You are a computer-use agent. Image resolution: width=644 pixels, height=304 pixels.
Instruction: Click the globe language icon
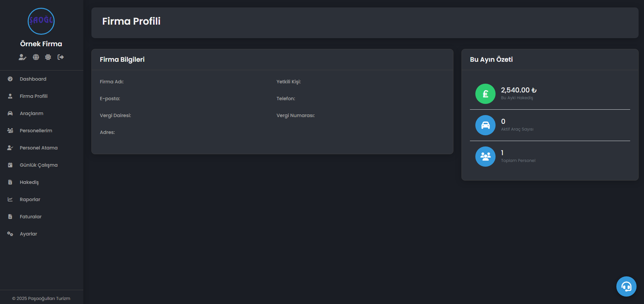36,57
